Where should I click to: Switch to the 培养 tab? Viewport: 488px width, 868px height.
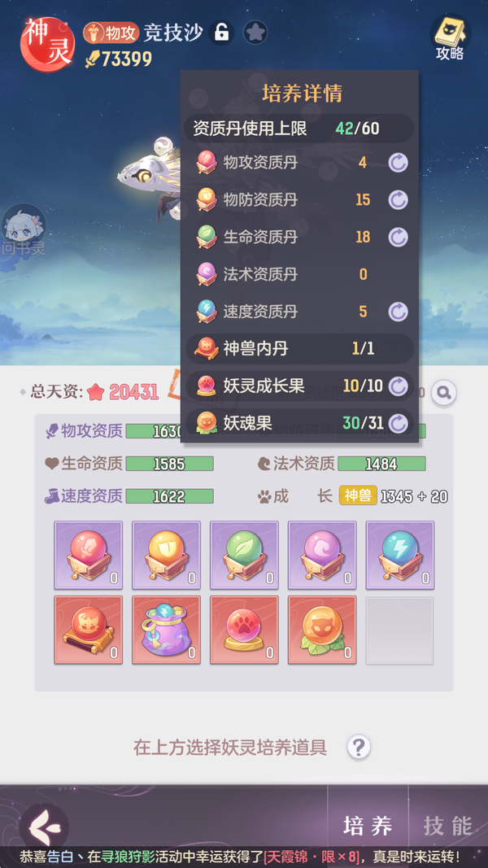368,826
